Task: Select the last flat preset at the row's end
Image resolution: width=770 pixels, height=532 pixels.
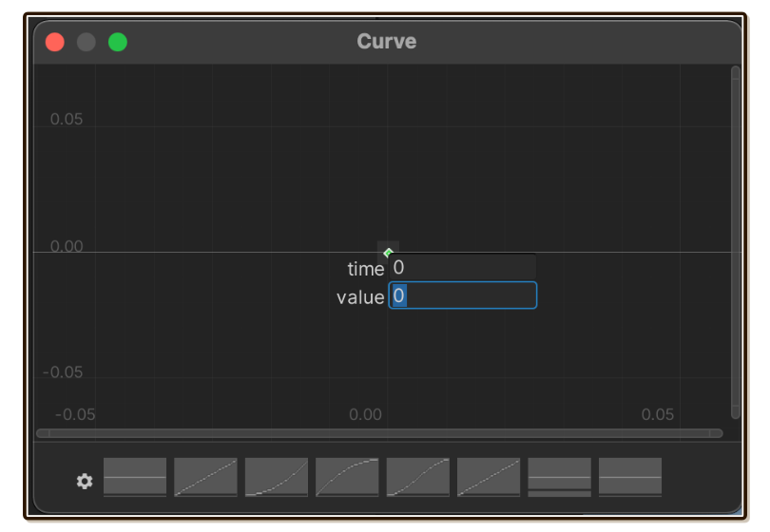Action: [630, 477]
